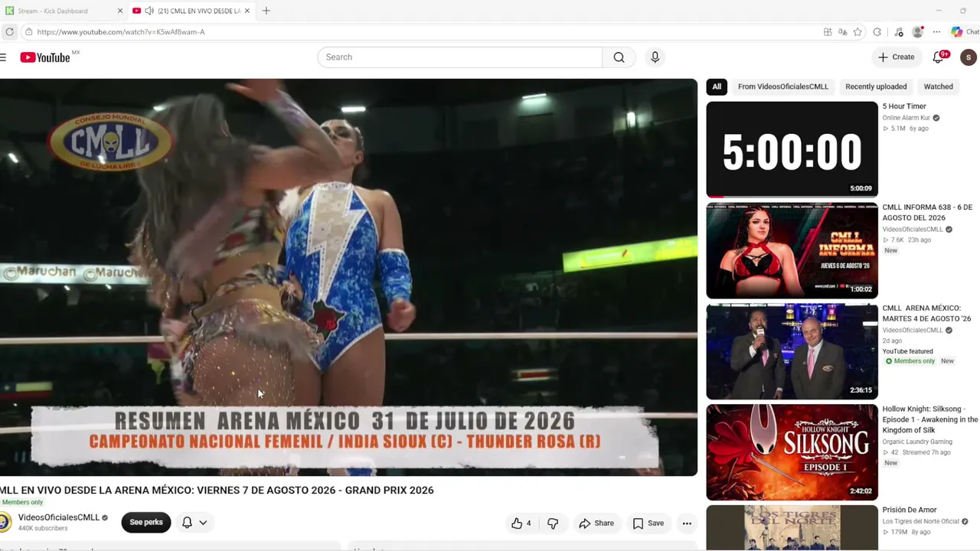
Task: Close the Stream - Kick Dashboard tab
Action: pos(119,11)
